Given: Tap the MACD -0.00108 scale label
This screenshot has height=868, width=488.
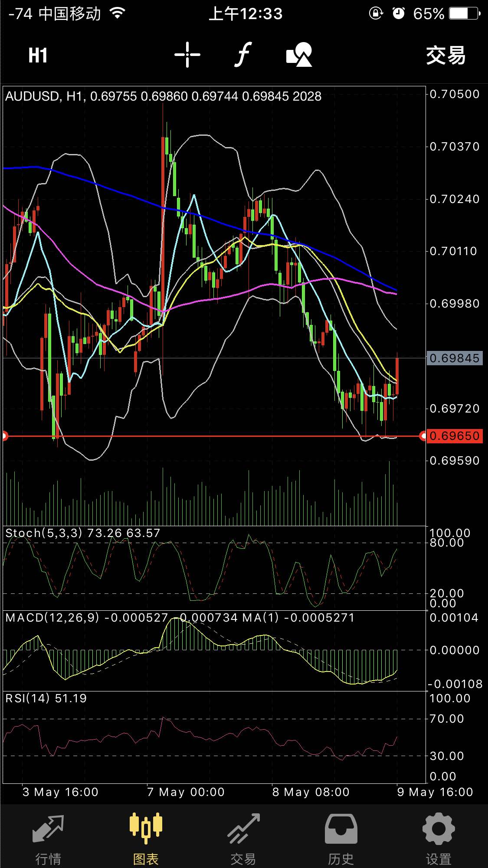Looking at the screenshot, I should tap(455, 684).
